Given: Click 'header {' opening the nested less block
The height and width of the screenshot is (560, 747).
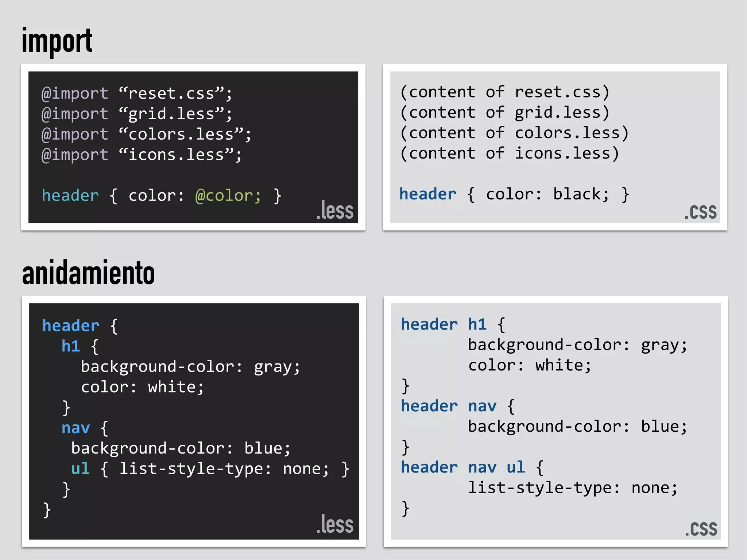Looking at the screenshot, I should click(80, 326).
